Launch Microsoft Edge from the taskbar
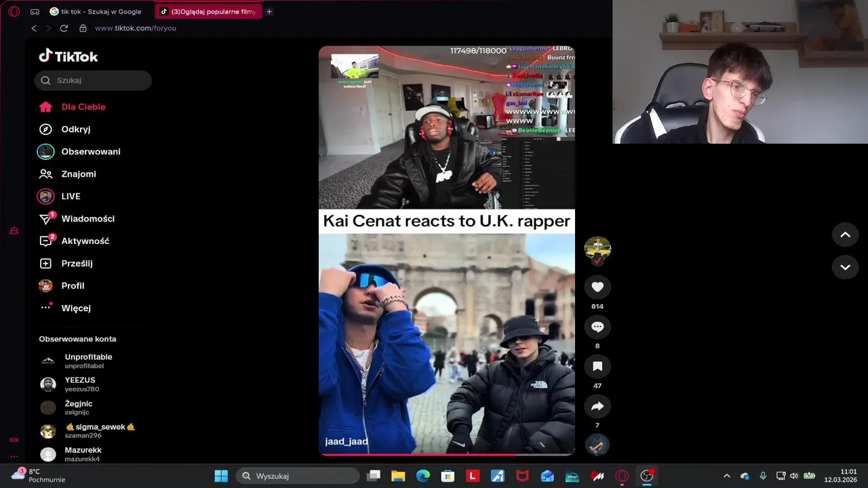 point(423,476)
